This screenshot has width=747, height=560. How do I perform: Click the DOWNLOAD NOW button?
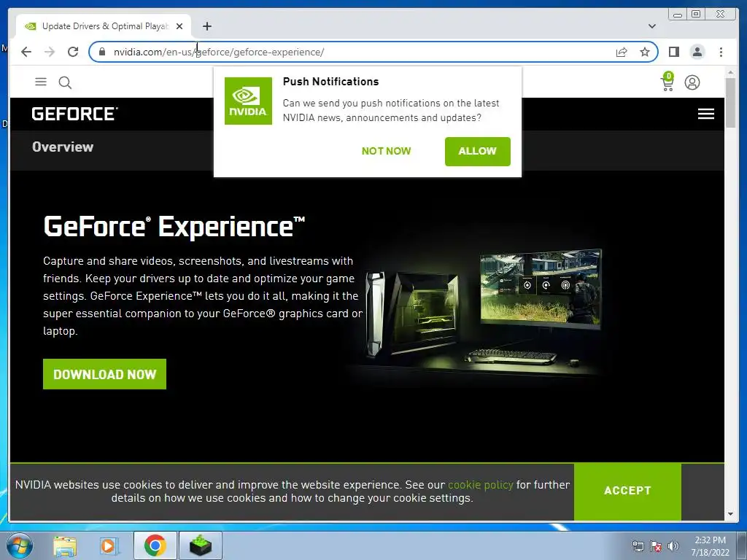coord(104,374)
